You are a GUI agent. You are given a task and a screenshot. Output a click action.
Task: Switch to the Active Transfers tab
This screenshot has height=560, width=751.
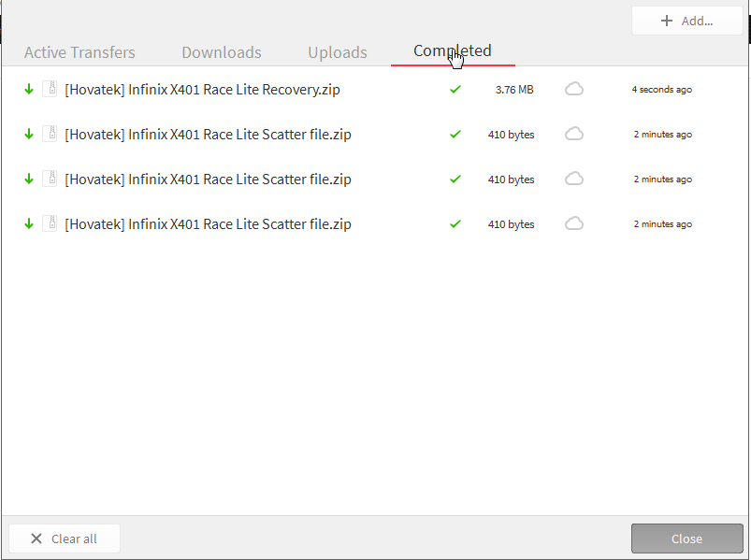(79, 52)
